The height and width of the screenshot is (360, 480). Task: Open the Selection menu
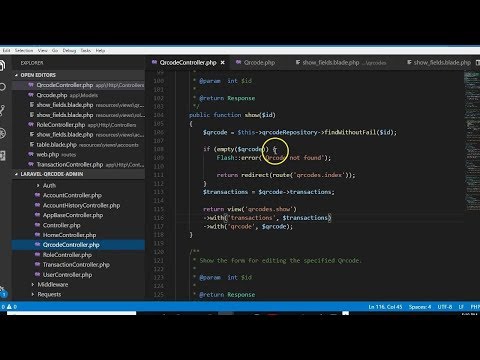(x=24, y=51)
